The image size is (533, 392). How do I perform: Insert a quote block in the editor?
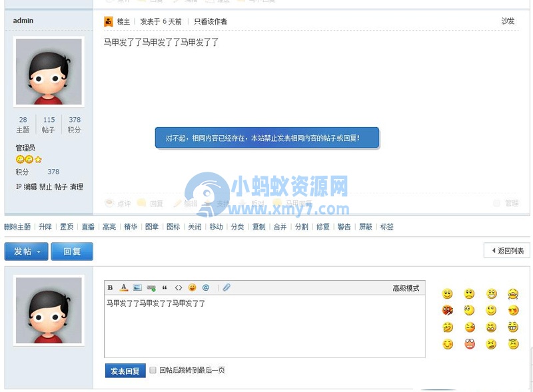coord(166,288)
